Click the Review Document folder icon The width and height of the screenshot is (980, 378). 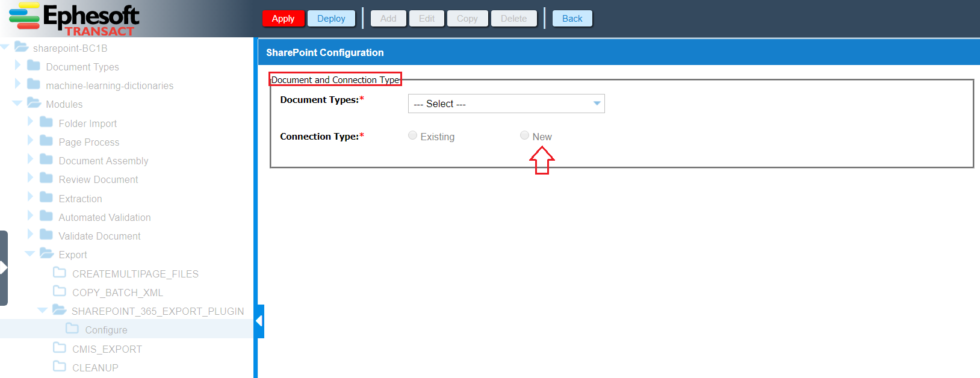(x=46, y=178)
